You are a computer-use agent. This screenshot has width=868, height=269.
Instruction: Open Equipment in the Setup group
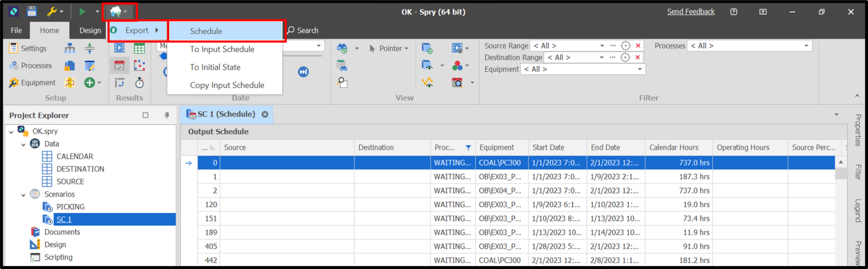click(x=32, y=83)
